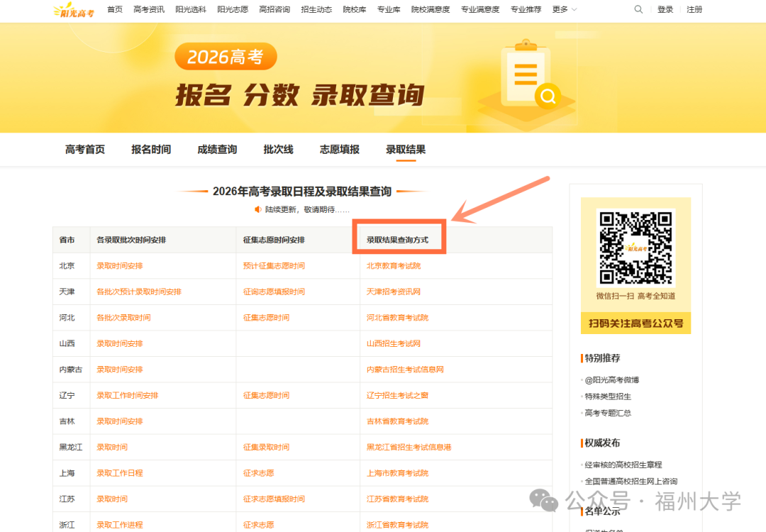Open 经审核的高校招生章程 link

coord(623,465)
